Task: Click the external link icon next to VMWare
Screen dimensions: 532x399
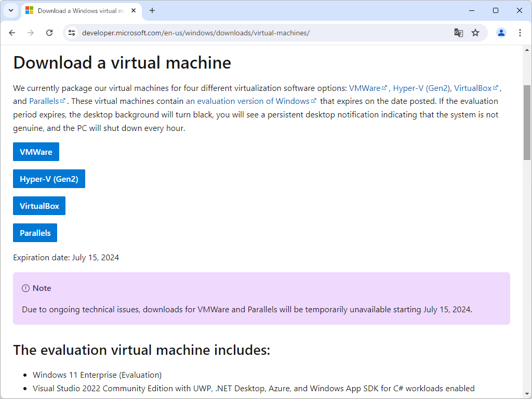Action: [x=384, y=88]
